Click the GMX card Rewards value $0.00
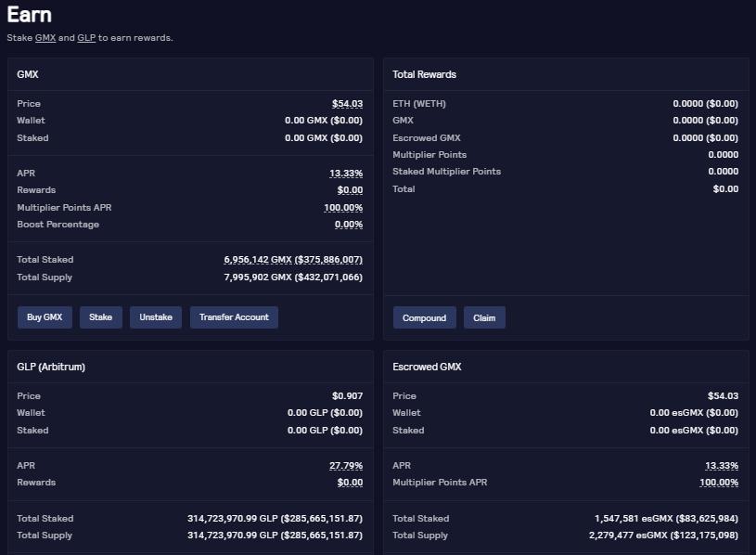This screenshot has width=756, height=555. coord(350,190)
